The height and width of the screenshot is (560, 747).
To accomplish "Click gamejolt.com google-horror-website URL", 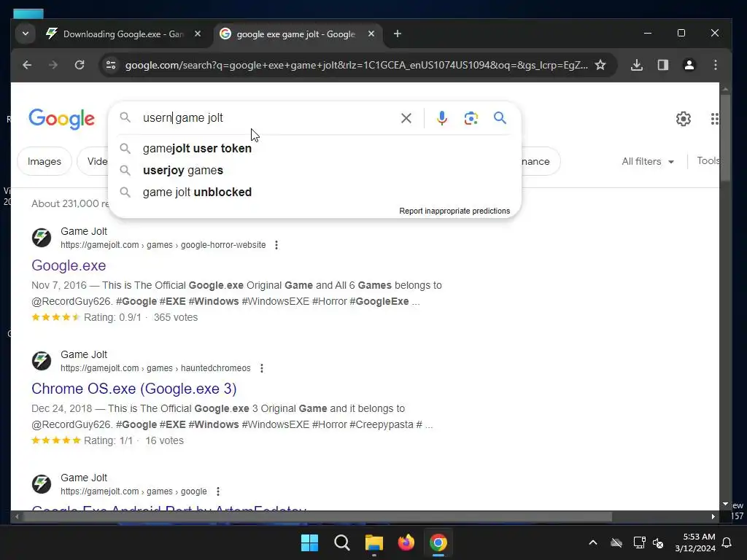I will tap(163, 245).
